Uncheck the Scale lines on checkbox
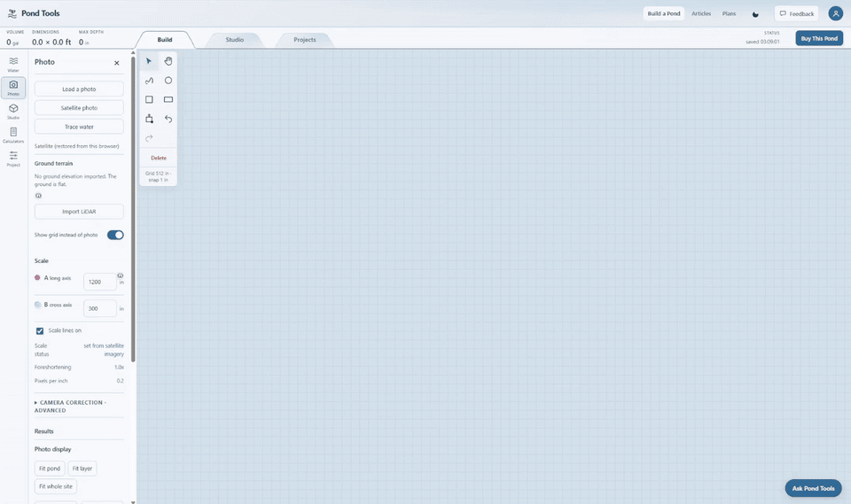This screenshot has height=504, width=851. click(40, 331)
